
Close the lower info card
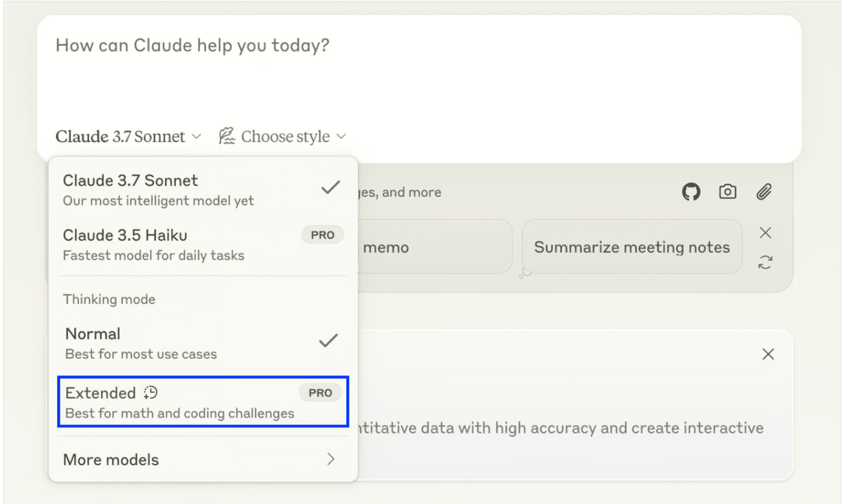[768, 354]
